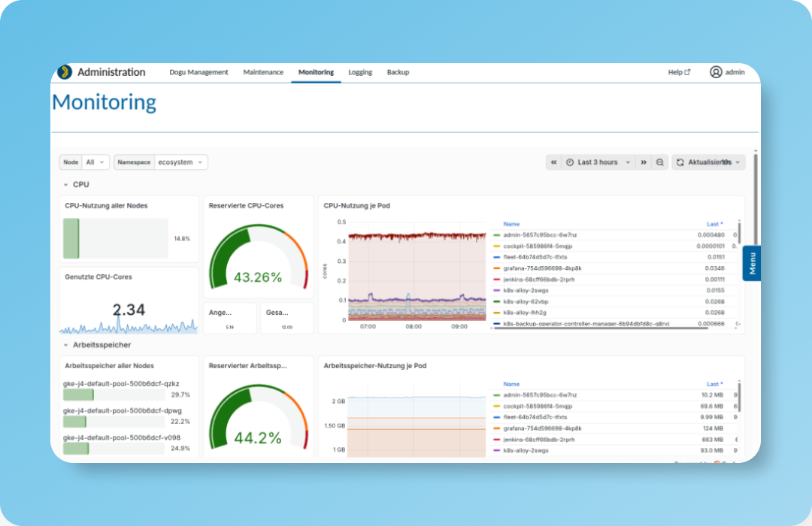Viewport: 812px width, 526px height.
Task: Click jenkins-68cff66bdb-2rprh in memory legend
Action: click(538, 440)
